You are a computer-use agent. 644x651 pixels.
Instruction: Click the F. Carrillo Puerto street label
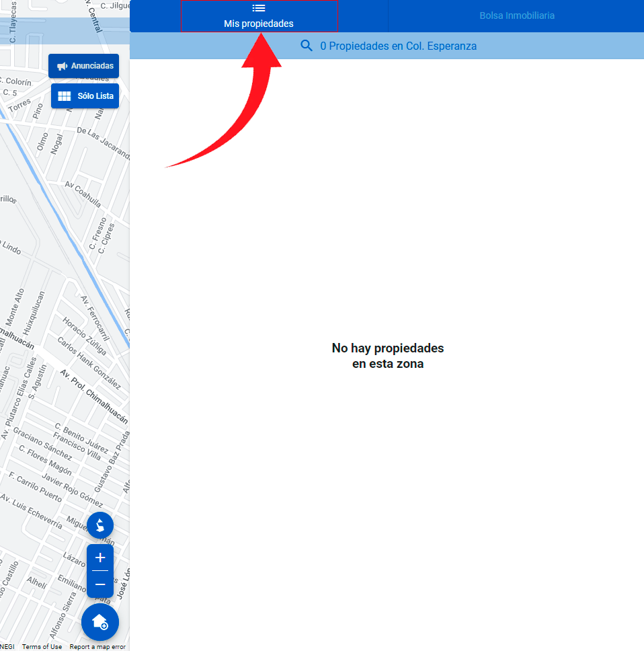coord(35,487)
